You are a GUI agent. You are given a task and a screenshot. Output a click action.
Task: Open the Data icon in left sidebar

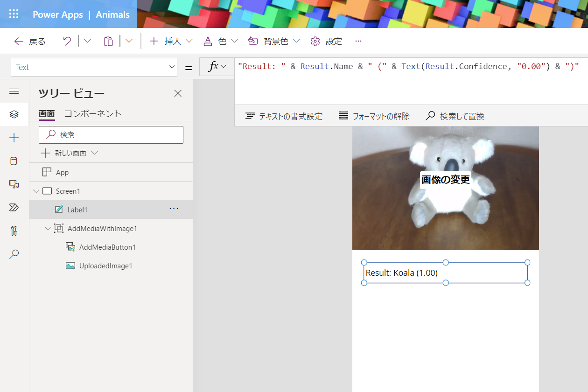pyautogui.click(x=14, y=161)
